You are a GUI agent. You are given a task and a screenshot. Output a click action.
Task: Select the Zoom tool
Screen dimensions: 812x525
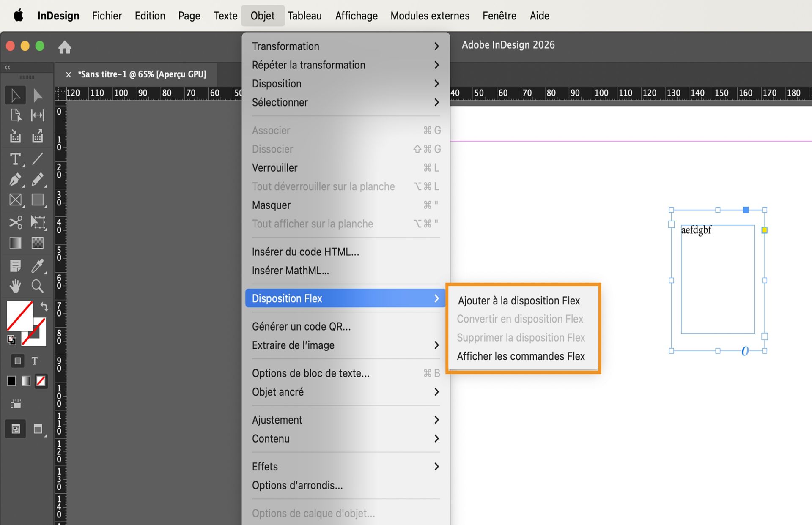click(x=38, y=286)
